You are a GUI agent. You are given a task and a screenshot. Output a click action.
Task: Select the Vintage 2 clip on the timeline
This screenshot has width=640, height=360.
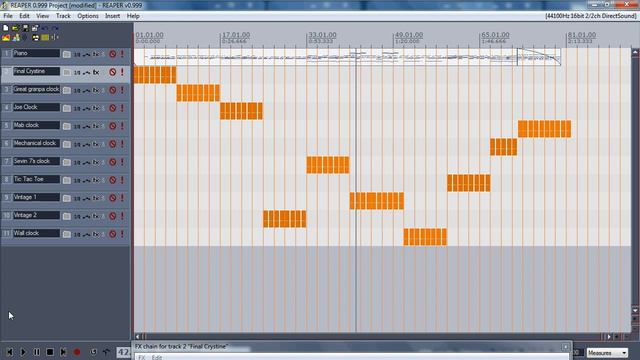[284, 219]
